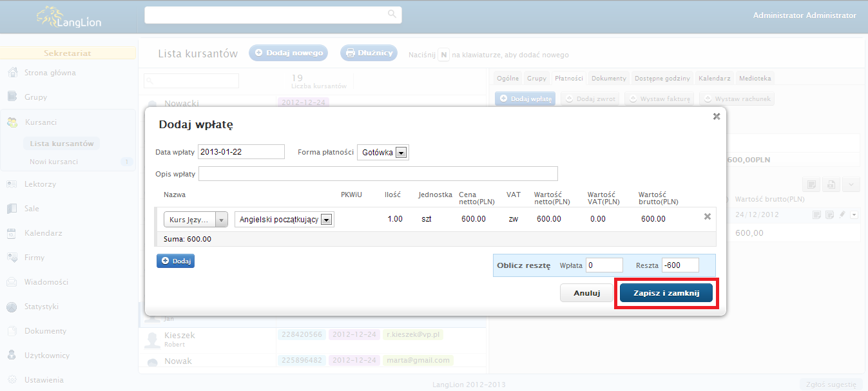
Task: Open the Medioteka tab
Action: [755, 79]
